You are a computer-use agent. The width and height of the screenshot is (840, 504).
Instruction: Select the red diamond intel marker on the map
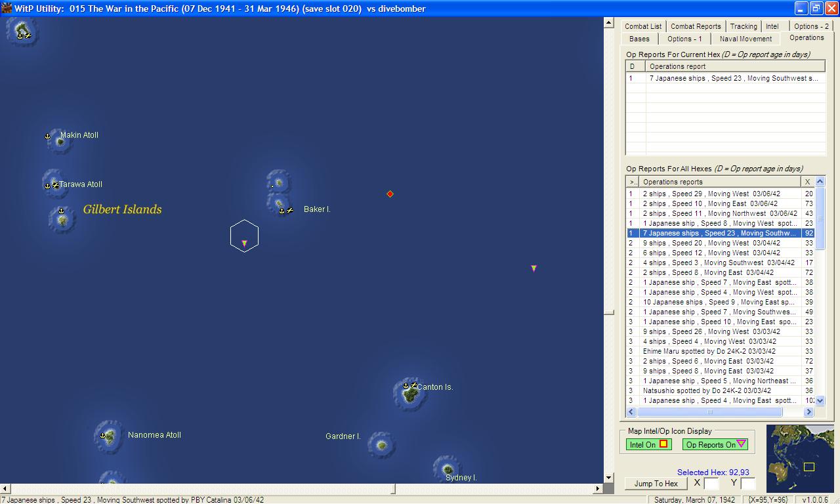click(390, 194)
